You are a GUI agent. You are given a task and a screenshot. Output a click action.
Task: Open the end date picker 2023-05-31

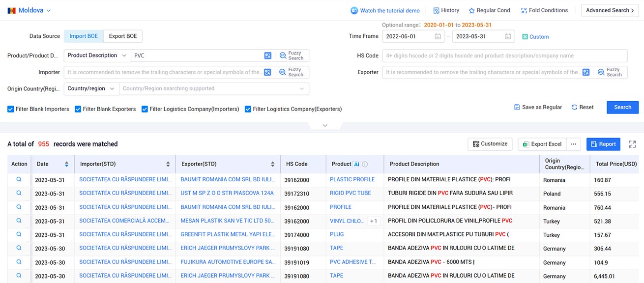coord(483,36)
